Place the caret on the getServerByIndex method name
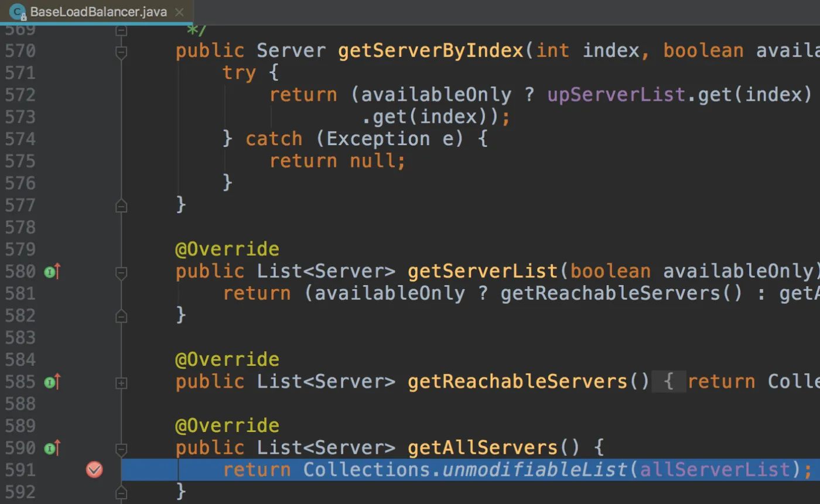Image resolution: width=820 pixels, height=504 pixels. (430, 51)
